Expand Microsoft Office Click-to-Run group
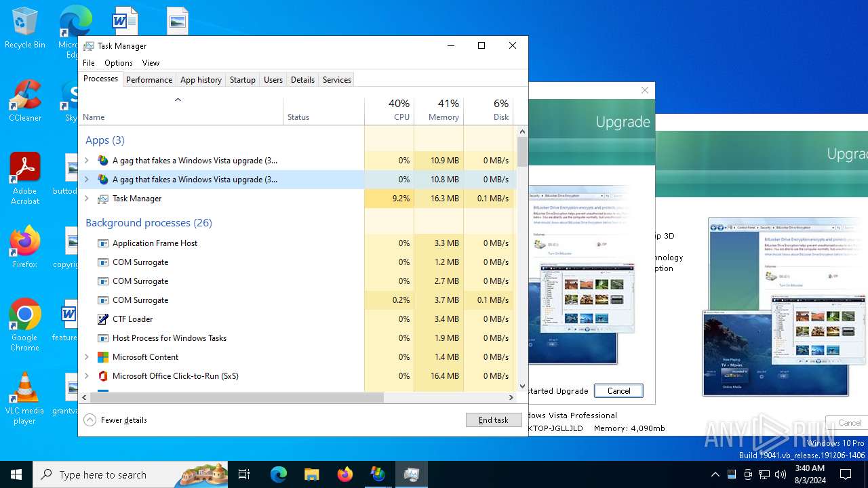This screenshot has width=868, height=488. [86, 376]
